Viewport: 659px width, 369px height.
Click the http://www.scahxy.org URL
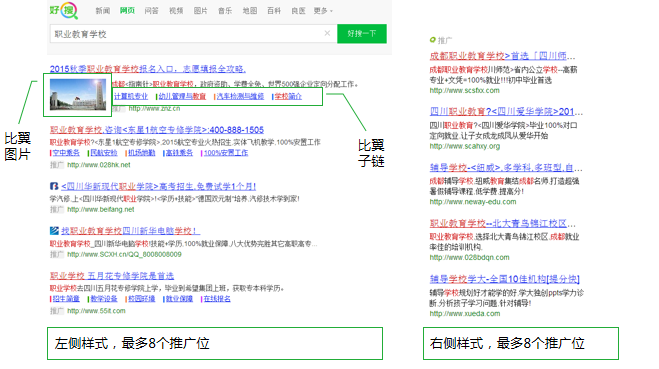pyautogui.click(x=465, y=146)
